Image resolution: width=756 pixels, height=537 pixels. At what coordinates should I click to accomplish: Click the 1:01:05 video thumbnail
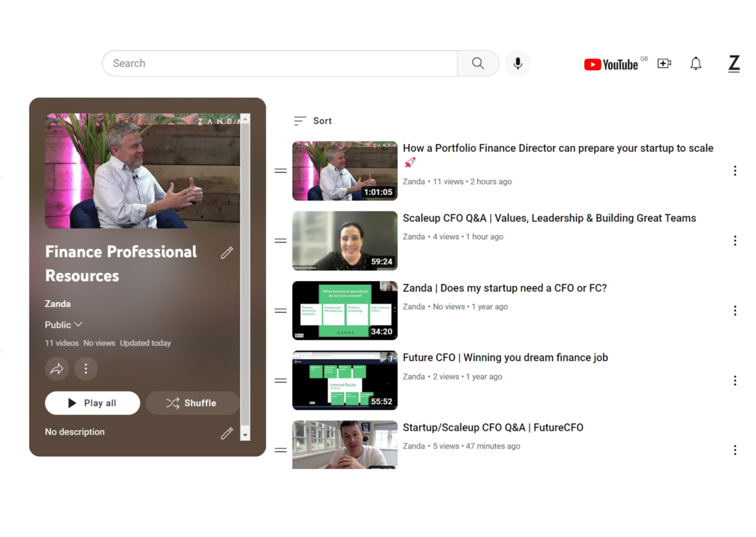point(345,171)
